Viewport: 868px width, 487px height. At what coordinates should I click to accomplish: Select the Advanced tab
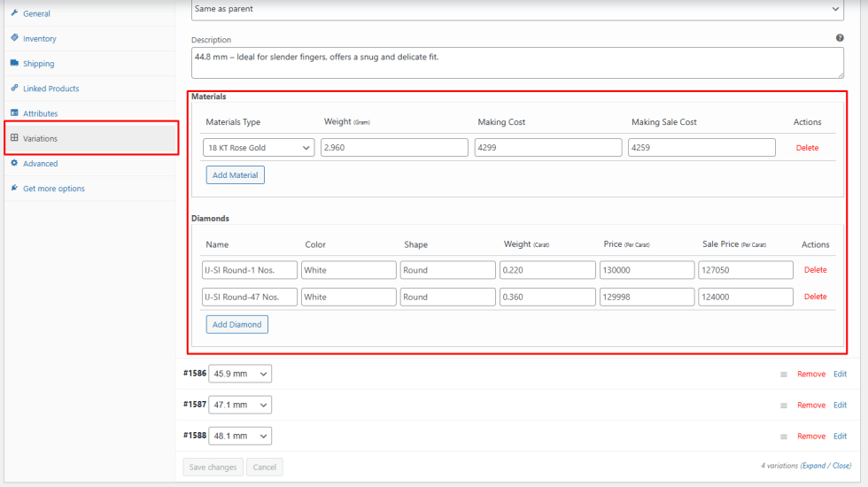[40, 164]
